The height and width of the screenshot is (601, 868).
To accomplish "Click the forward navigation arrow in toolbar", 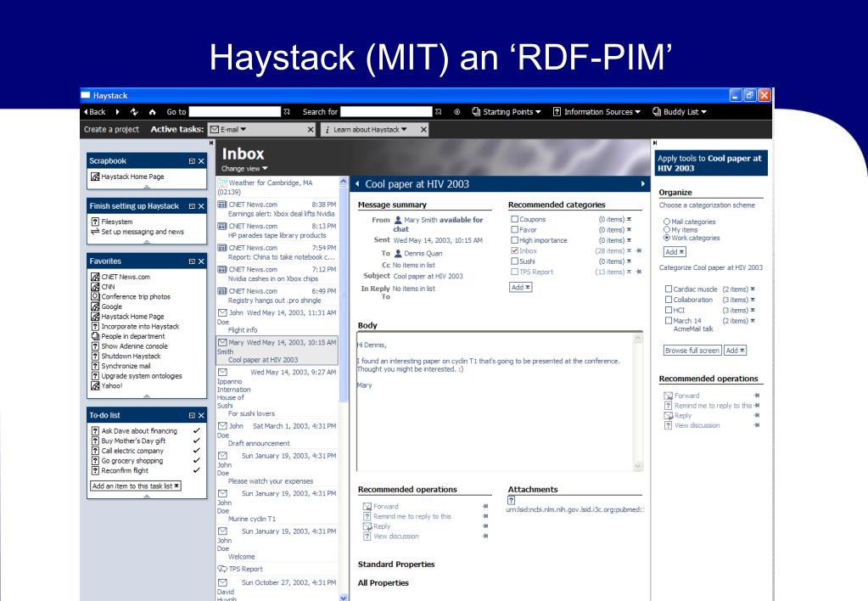I will click(117, 112).
